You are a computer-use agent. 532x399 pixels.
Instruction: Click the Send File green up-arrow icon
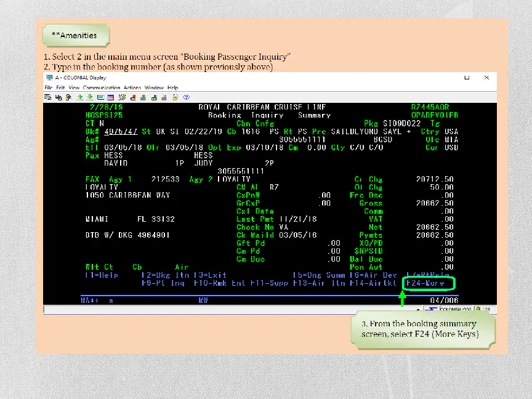point(79,97)
